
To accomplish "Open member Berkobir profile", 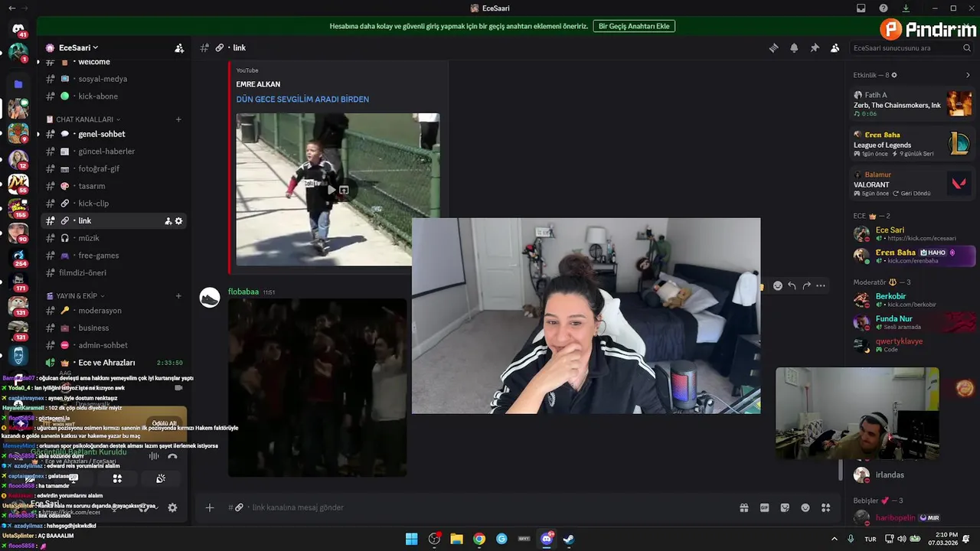I will coord(913,300).
